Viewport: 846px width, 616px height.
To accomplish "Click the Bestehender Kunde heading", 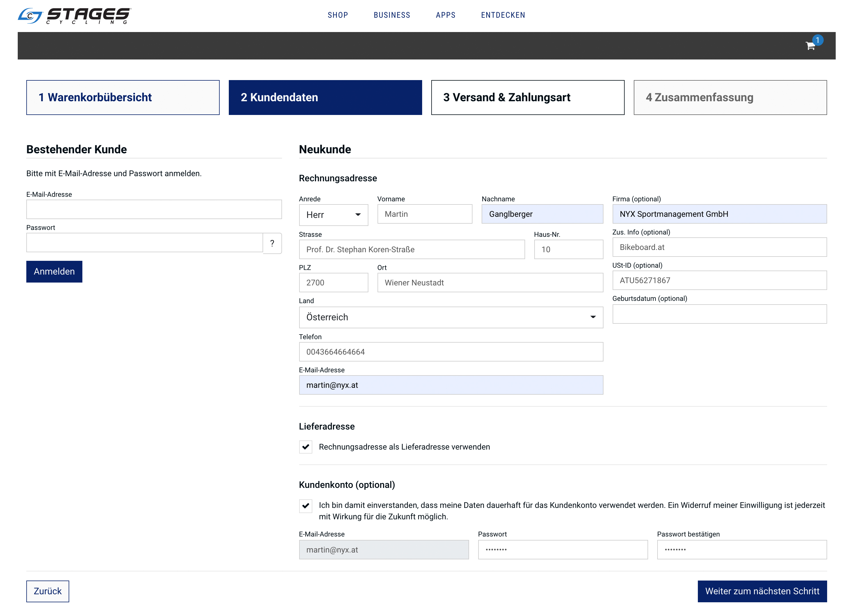I will [76, 150].
